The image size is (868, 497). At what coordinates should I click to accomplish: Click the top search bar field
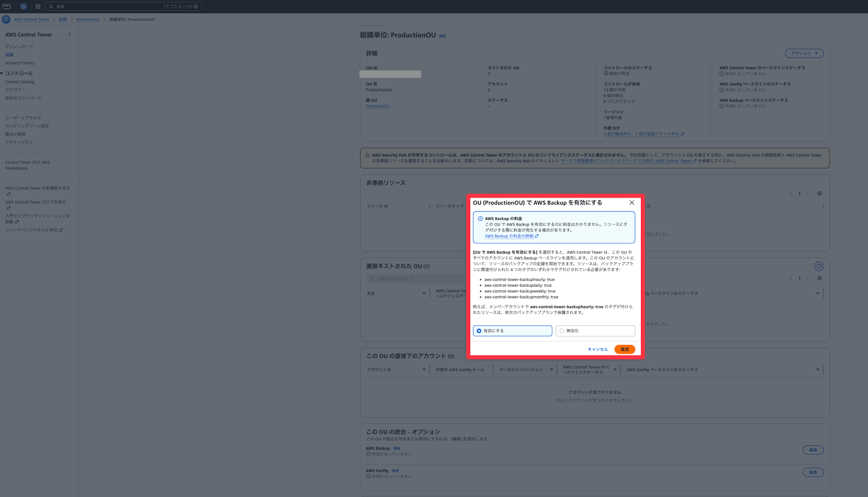pyautogui.click(x=124, y=7)
